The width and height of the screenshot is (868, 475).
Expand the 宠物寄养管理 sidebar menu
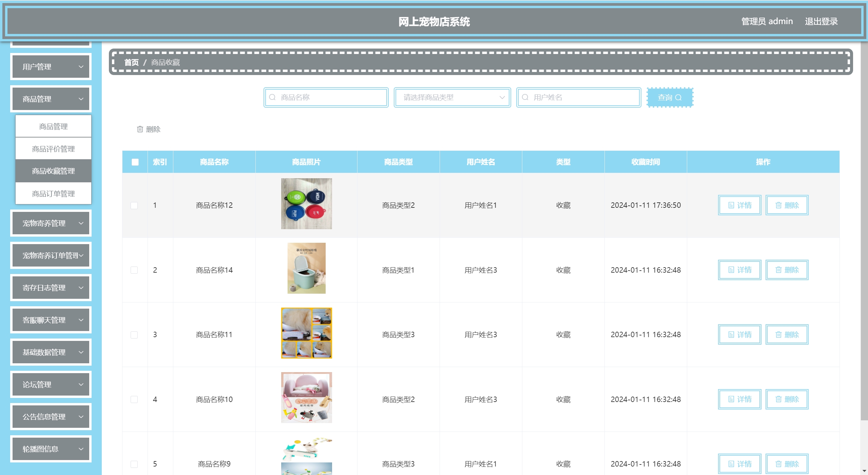51,223
